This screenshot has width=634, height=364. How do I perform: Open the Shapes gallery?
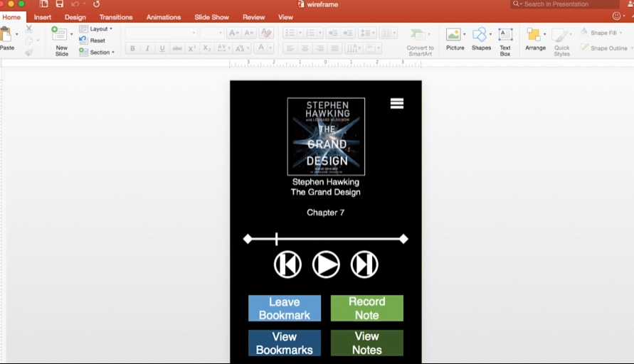(x=481, y=39)
